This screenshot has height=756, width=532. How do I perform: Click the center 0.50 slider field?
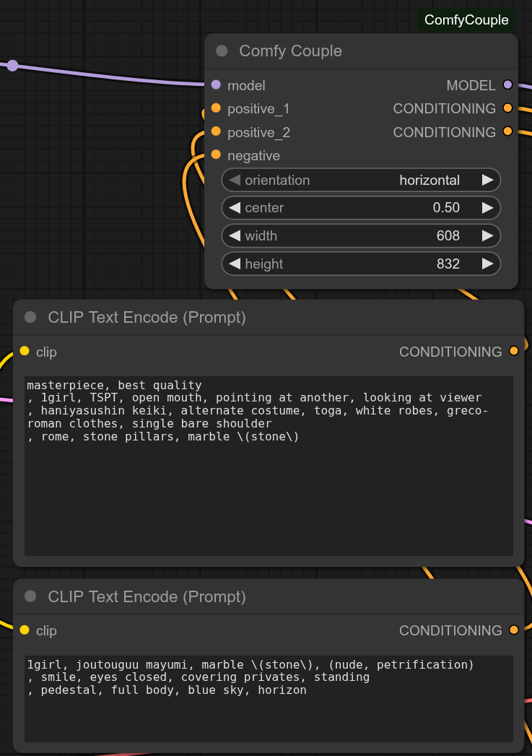(361, 208)
